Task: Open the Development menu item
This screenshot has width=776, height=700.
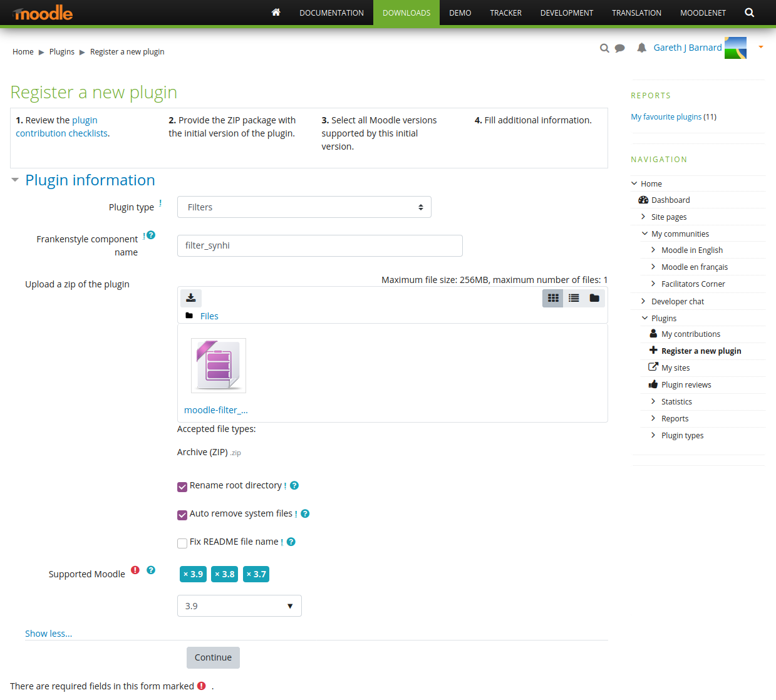Action: (x=567, y=13)
